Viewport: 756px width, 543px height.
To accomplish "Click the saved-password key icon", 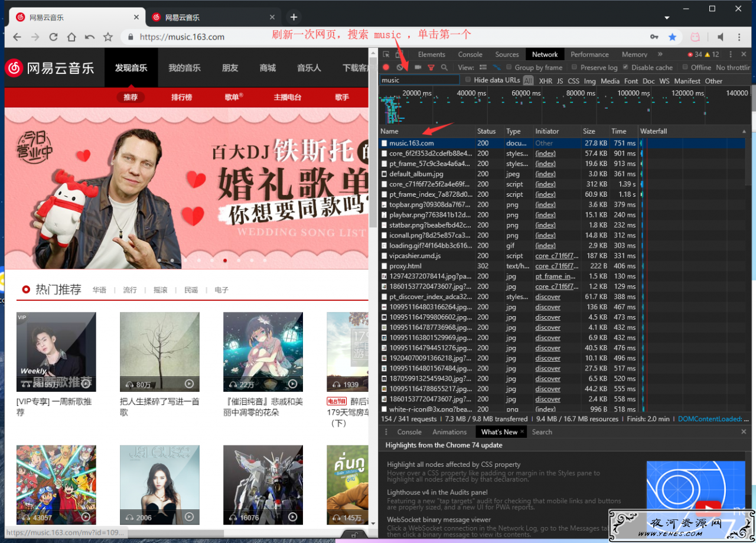I will [654, 37].
